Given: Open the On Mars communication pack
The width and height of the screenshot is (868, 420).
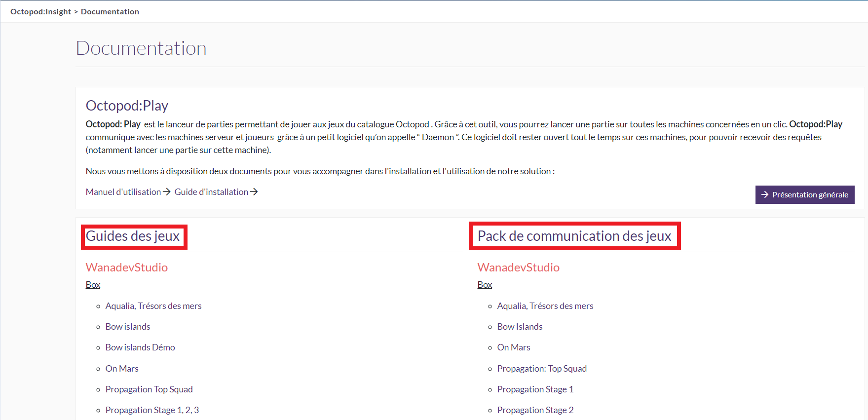Looking at the screenshot, I should [x=514, y=347].
